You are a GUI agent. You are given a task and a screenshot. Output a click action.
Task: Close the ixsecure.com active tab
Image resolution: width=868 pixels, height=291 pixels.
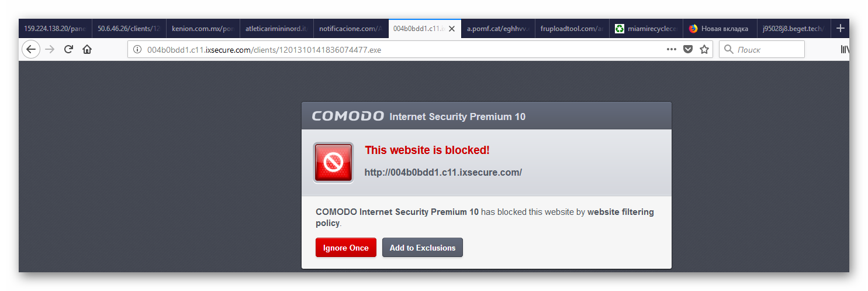(451, 28)
